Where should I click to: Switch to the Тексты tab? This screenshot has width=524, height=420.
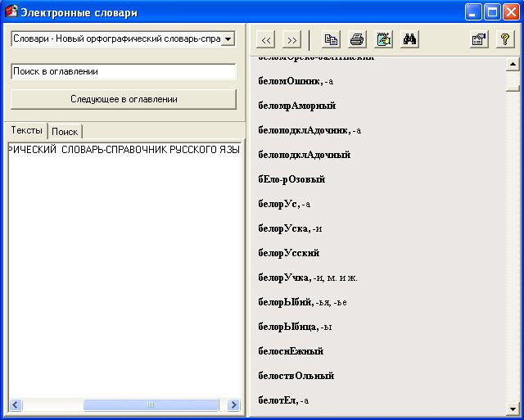tap(27, 131)
